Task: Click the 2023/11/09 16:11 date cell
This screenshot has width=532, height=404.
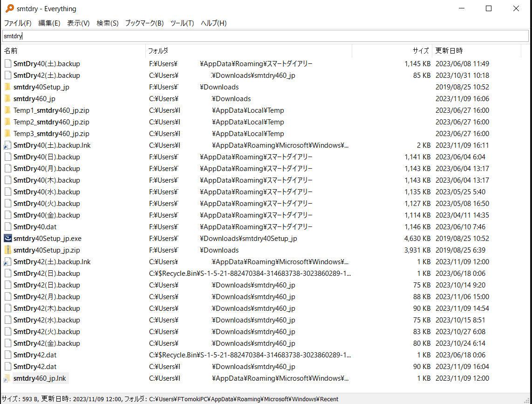Action: point(462,145)
